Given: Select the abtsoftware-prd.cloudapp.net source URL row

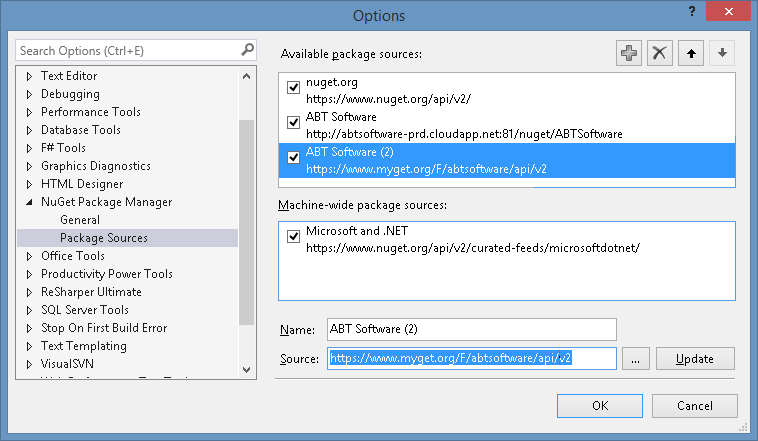Looking at the screenshot, I should 464,134.
